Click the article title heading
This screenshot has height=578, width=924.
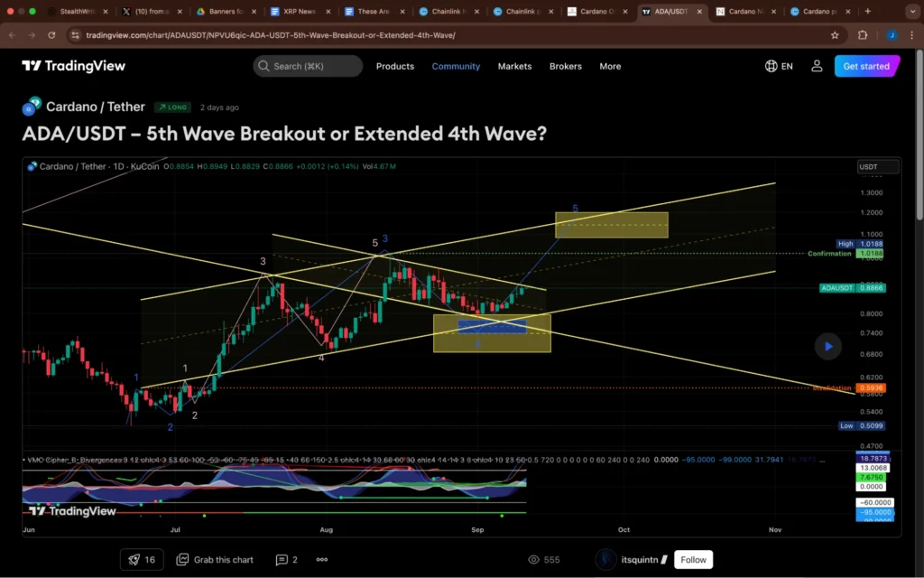[284, 134]
